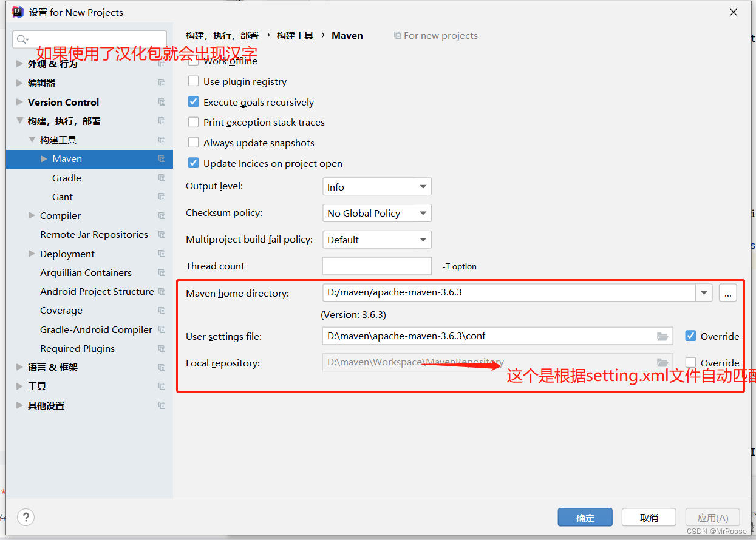Screen dimensions: 756x540
Task: Disable Update Indices on project open
Action: (x=193, y=163)
